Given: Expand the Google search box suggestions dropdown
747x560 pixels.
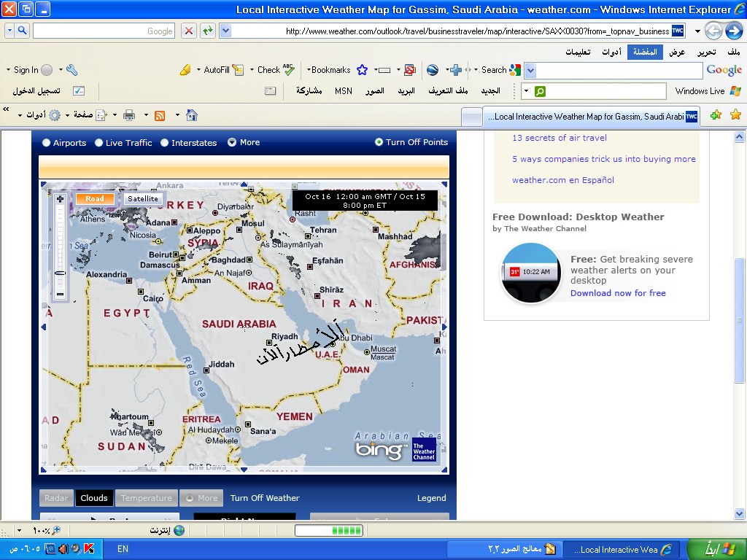Looking at the screenshot, I should coord(531,71).
